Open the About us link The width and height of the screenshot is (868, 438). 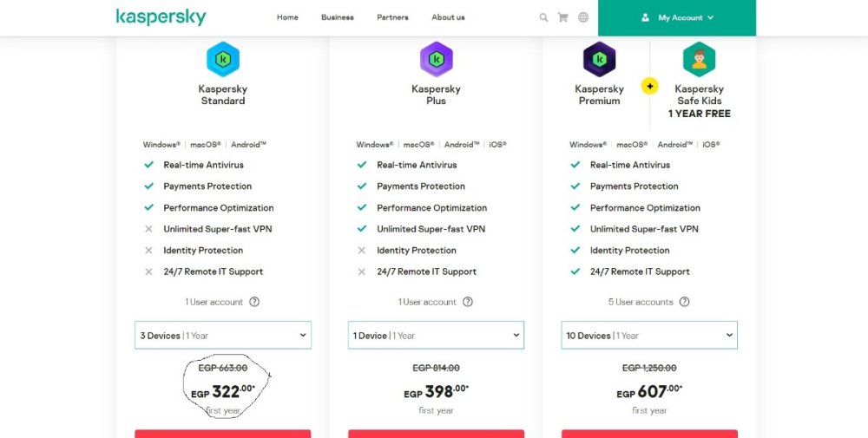(448, 17)
